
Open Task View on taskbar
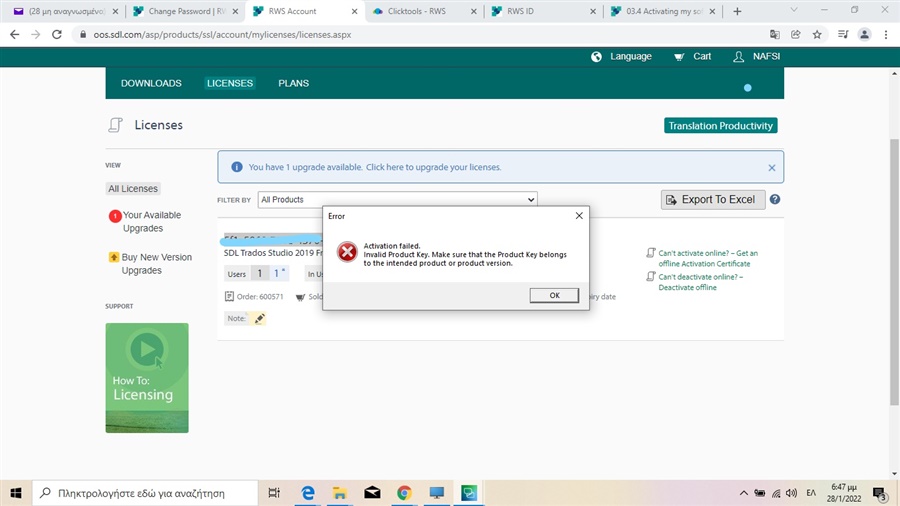click(x=274, y=493)
